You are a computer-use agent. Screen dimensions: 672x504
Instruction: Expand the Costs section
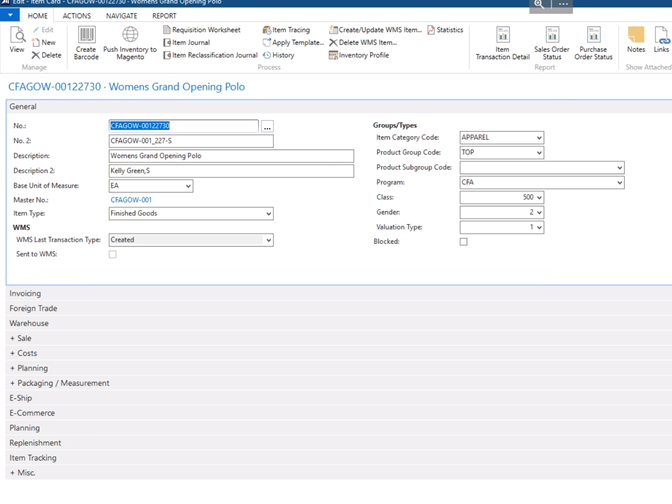(x=339, y=354)
